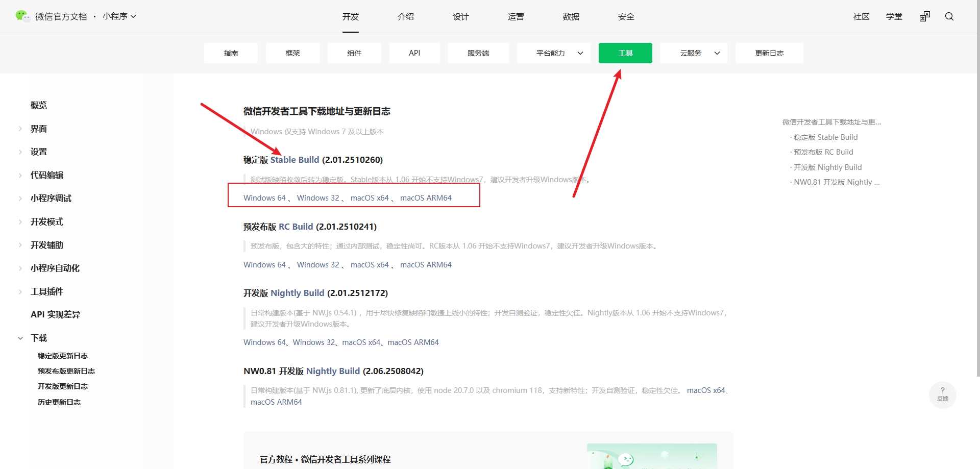Switch to the 介绍 top tab

click(406, 16)
